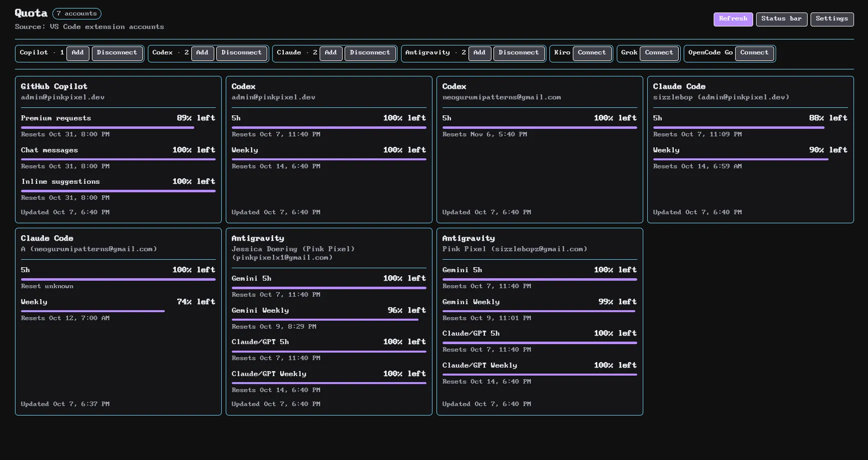
Task: Click Premium requests progress bar
Action: (x=118, y=128)
